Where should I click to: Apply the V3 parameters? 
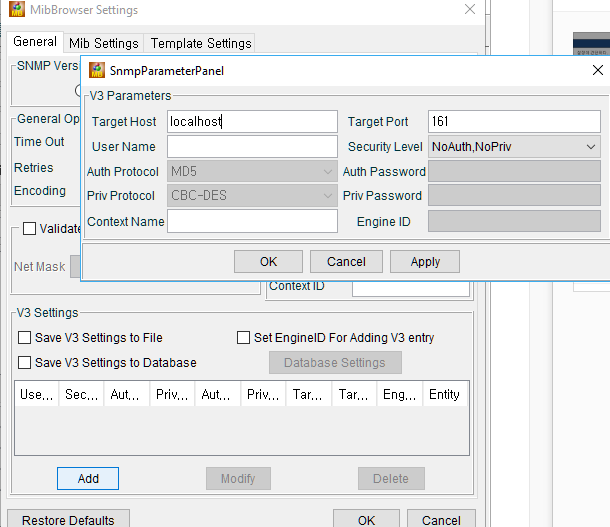click(425, 262)
